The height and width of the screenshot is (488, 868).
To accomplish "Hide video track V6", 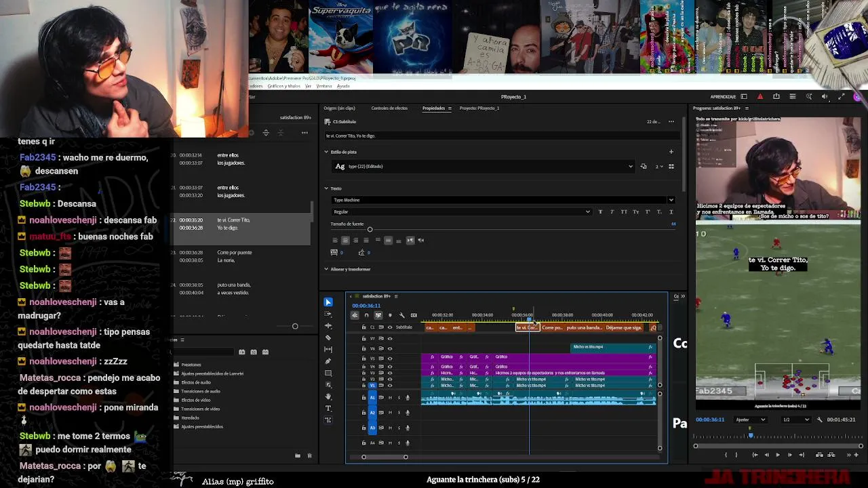I will [x=390, y=348].
